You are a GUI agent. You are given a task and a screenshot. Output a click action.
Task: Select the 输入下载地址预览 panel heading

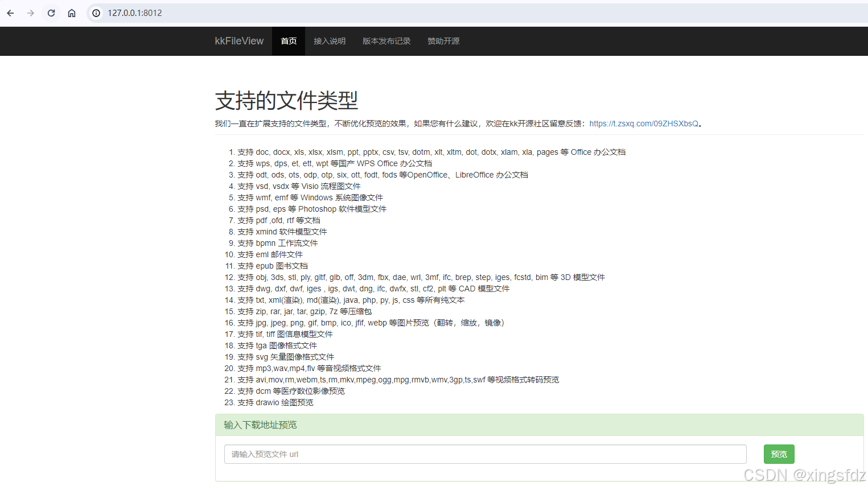260,425
